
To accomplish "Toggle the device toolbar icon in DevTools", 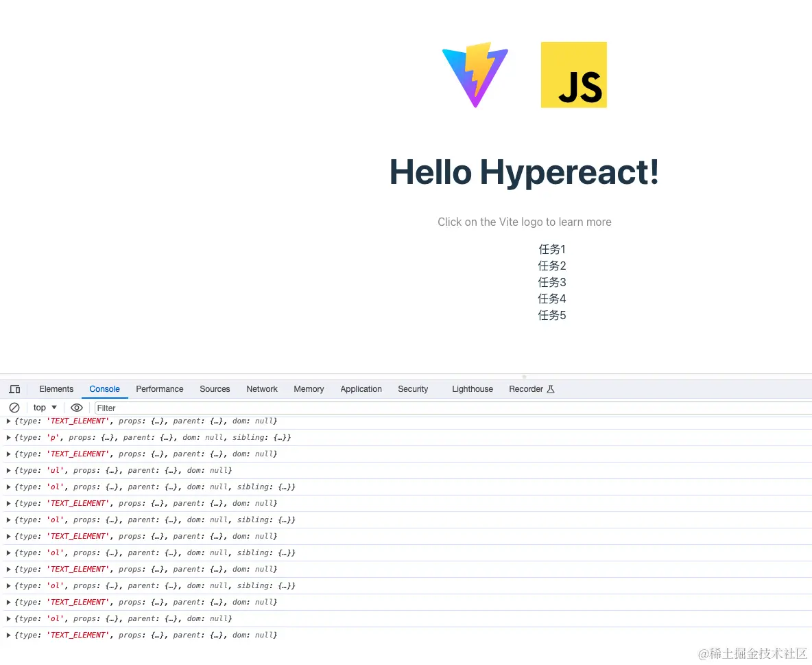I will point(15,388).
